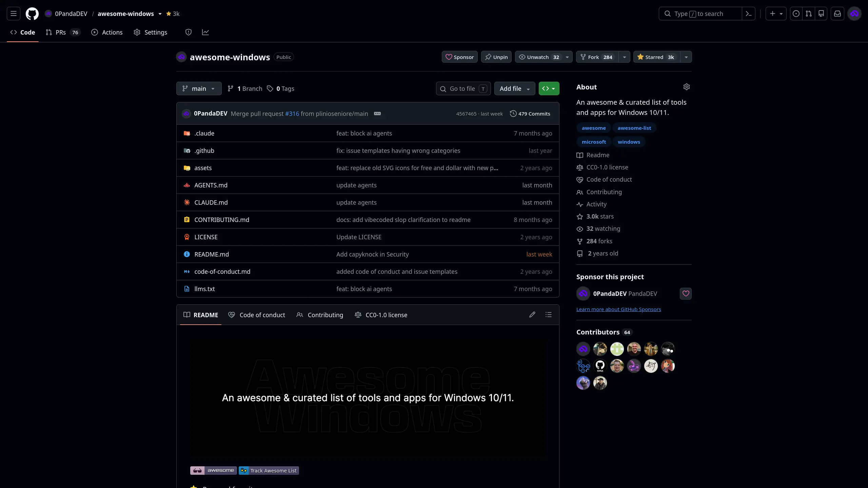Image resolution: width=868 pixels, height=488 pixels.
Task: Open the issues icon in top bar
Action: pos(796,14)
